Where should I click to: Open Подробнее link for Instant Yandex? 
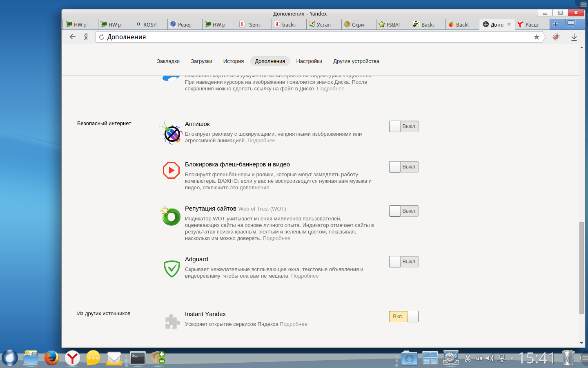point(294,324)
